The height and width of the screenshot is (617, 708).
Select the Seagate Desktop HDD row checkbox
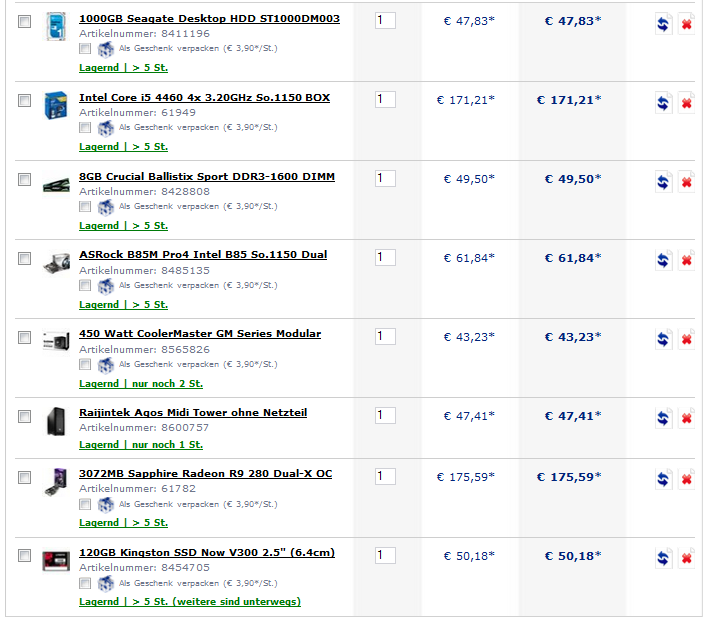pyautogui.click(x=24, y=21)
